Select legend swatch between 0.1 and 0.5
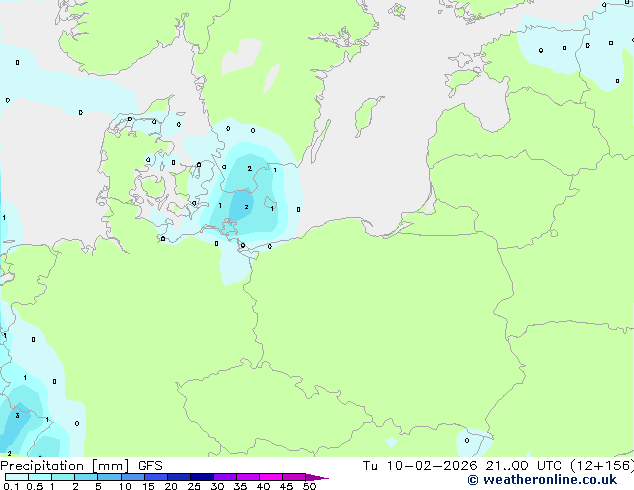 click(x=17, y=477)
